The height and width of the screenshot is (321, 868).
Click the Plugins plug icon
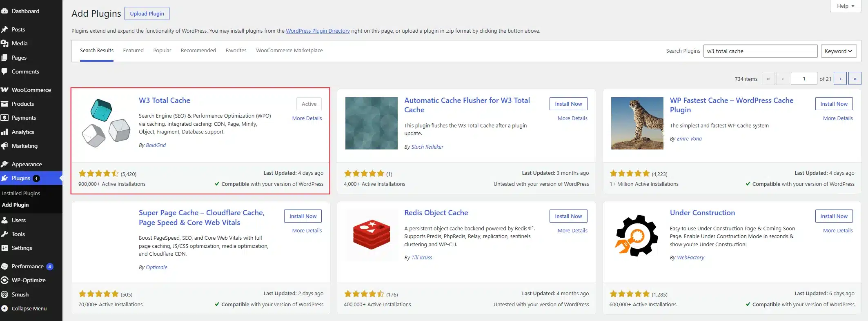(x=4, y=178)
